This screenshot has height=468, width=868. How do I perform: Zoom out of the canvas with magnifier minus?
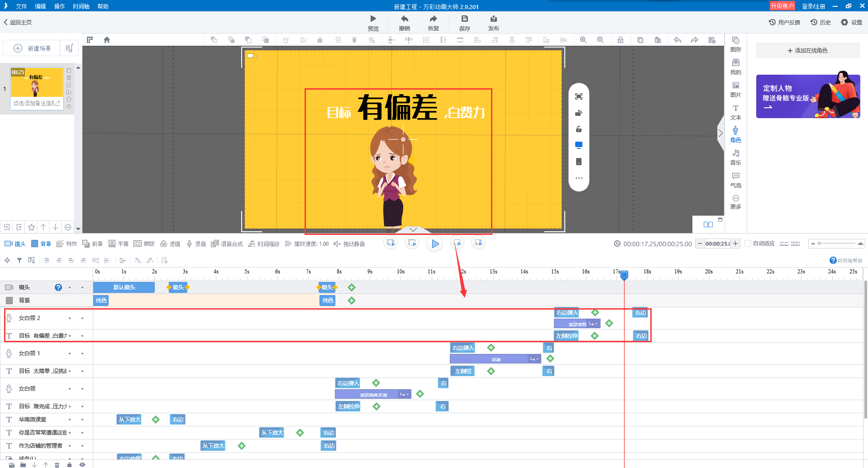[x=601, y=40]
